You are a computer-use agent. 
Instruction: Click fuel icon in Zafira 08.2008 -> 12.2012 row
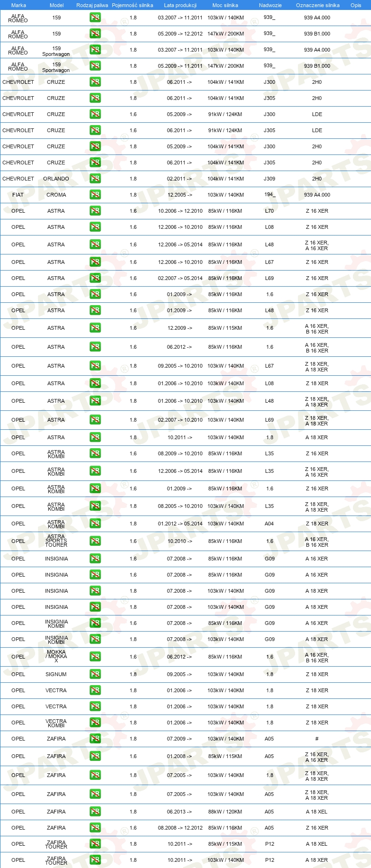pos(95,828)
